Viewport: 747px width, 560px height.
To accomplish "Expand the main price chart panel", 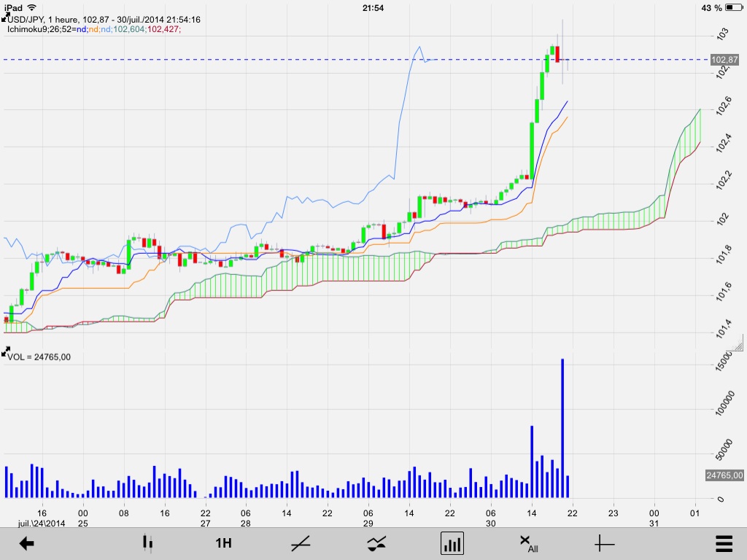I will (x=5, y=17).
